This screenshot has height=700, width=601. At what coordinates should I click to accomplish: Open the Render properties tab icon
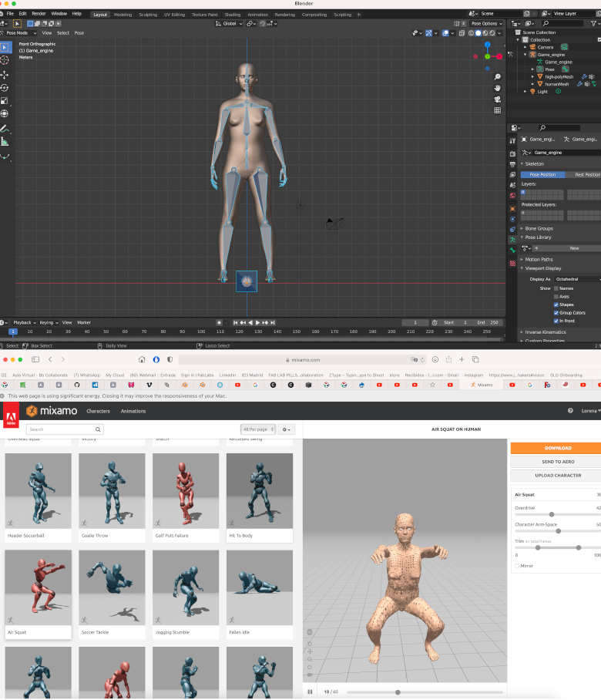[x=512, y=153]
